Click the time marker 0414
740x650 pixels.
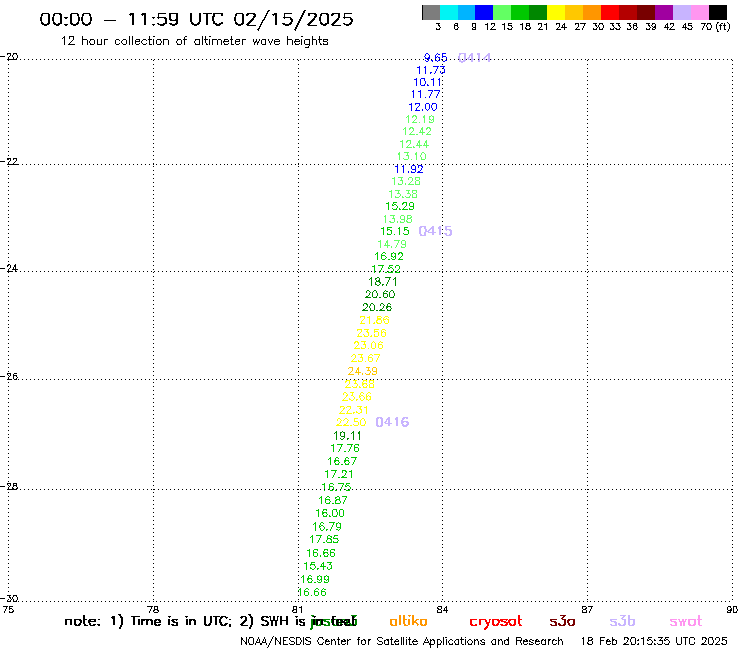pyautogui.click(x=475, y=58)
